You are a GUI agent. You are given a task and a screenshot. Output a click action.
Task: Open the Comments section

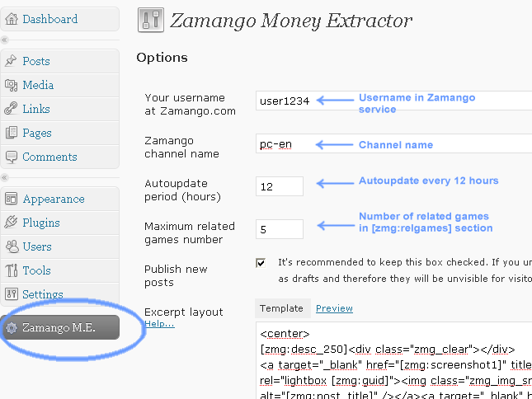click(59, 157)
